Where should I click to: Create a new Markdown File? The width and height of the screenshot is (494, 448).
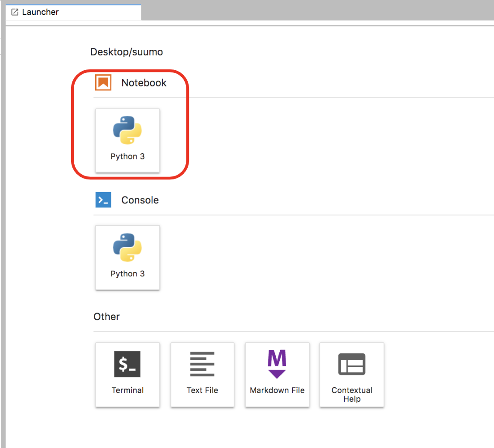click(277, 375)
